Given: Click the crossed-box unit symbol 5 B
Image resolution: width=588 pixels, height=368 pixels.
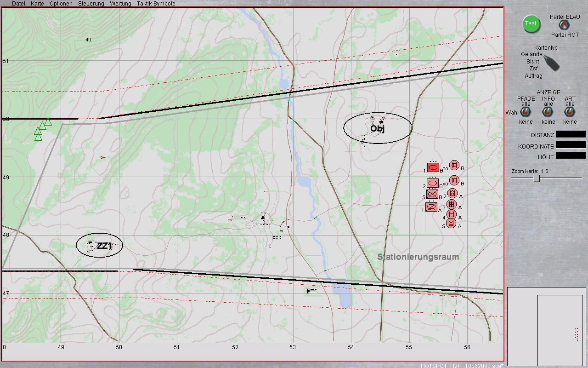Looking at the screenshot, I should [432, 195].
